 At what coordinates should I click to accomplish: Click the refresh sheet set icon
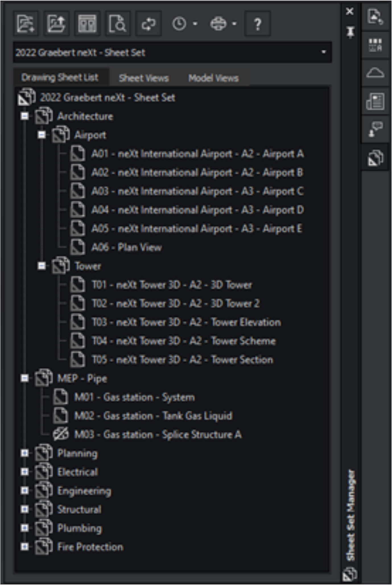(149, 23)
